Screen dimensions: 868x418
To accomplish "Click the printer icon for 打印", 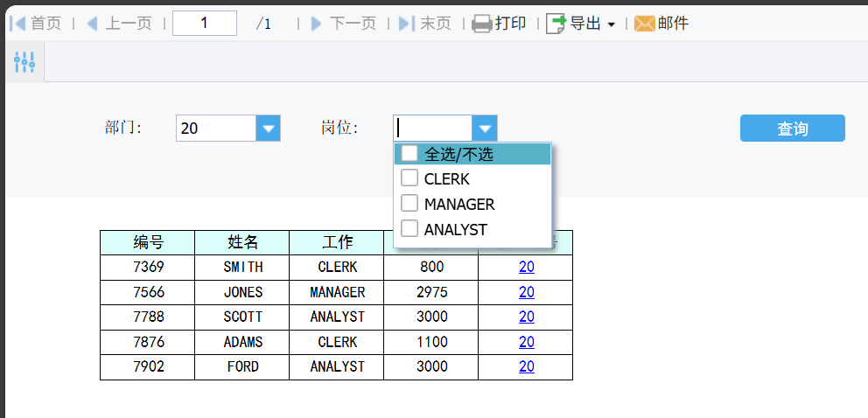I will pos(482,24).
